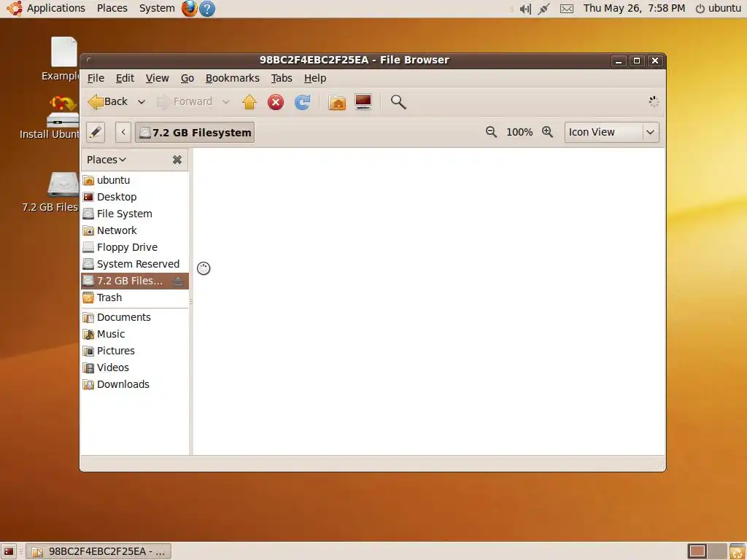Go Back to the previous location
Image resolution: width=747 pixels, height=560 pixels.
point(108,102)
